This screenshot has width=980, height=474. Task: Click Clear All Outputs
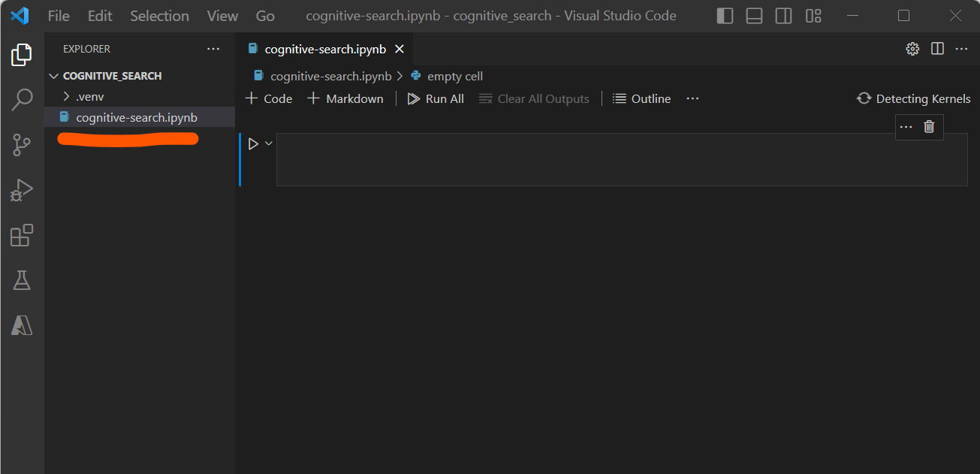pyautogui.click(x=534, y=98)
